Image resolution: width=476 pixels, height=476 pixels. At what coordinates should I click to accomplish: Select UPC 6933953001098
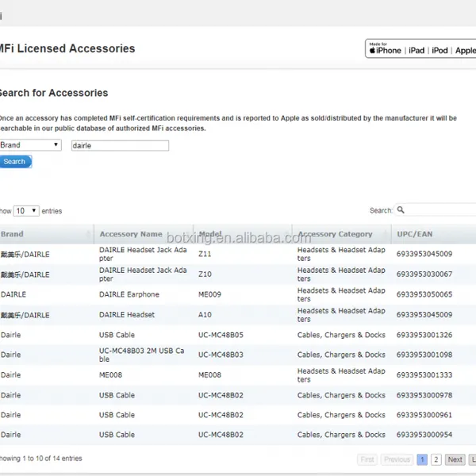(x=424, y=355)
